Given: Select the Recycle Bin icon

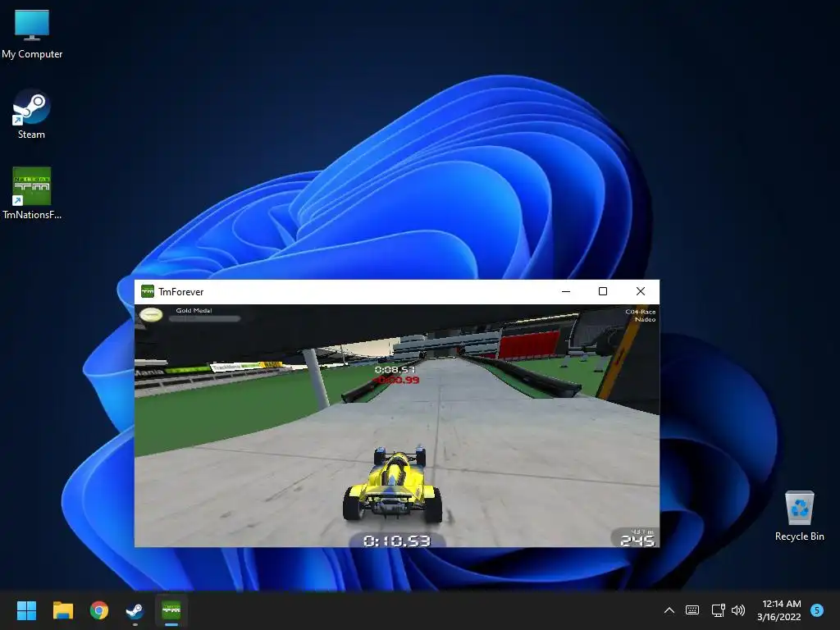Looking at the screenshot, I should (x=799, y=516).
